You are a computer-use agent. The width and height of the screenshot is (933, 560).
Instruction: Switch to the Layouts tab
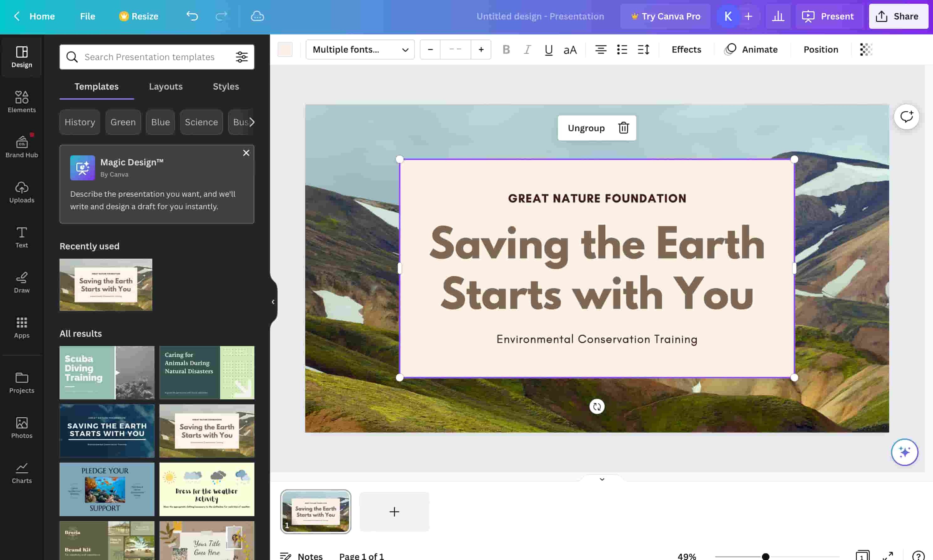pos(166,86)
